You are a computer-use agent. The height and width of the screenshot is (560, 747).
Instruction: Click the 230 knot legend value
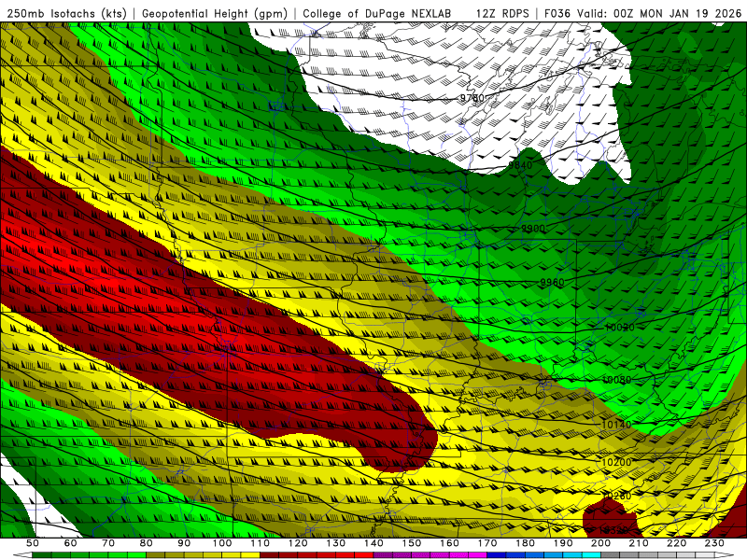[714, 543]
